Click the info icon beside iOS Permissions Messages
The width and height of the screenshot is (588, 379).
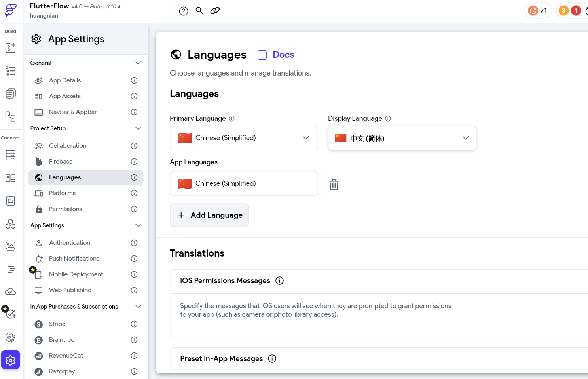point(279,280)
